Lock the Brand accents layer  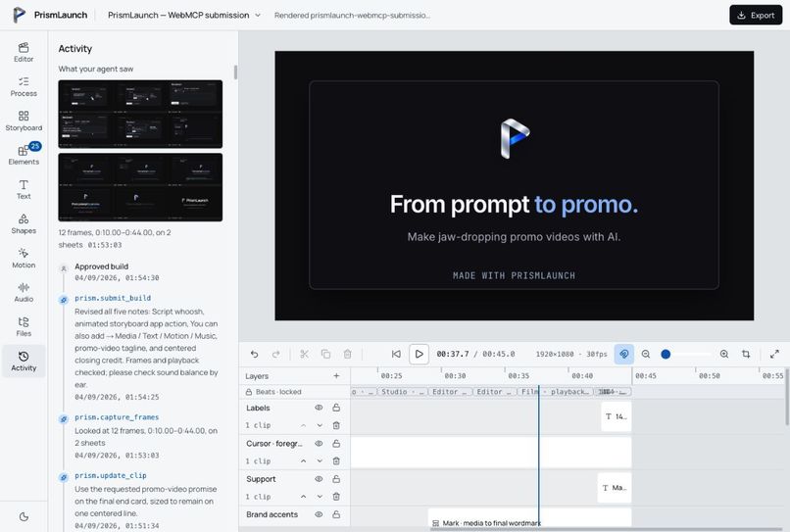(336, 514)
